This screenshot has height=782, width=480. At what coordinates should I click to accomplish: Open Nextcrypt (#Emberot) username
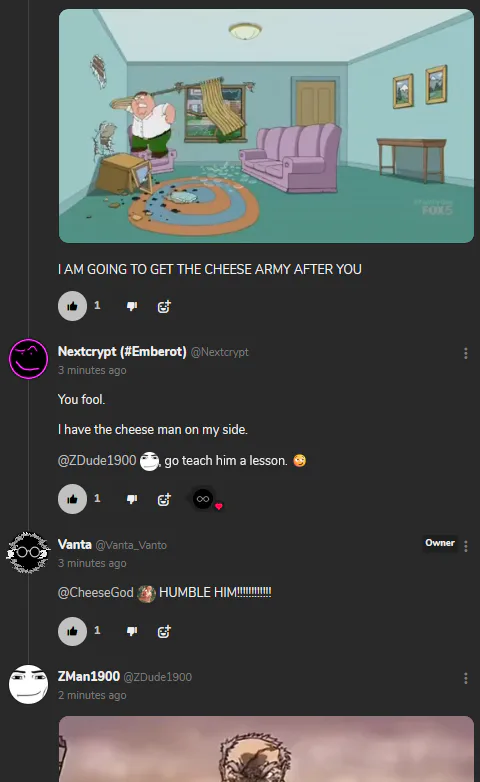122,352
